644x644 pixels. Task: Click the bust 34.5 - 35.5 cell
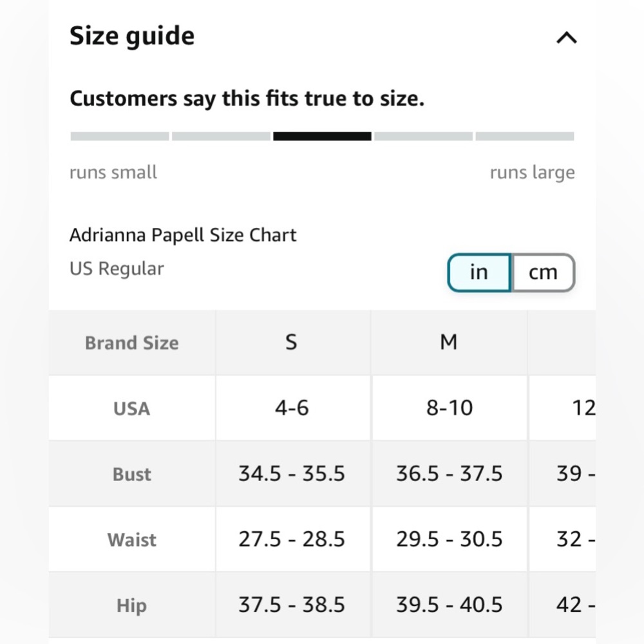(292, 475)
